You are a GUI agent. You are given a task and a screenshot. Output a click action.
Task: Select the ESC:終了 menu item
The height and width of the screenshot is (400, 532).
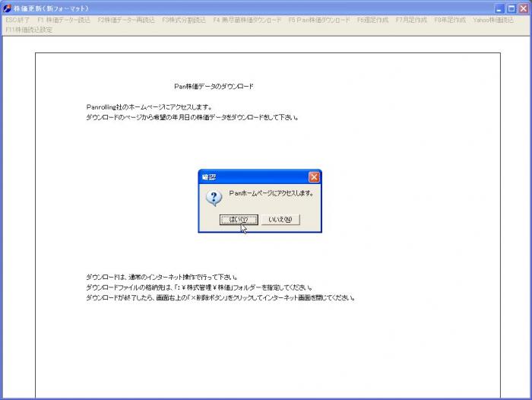(18, 20)
